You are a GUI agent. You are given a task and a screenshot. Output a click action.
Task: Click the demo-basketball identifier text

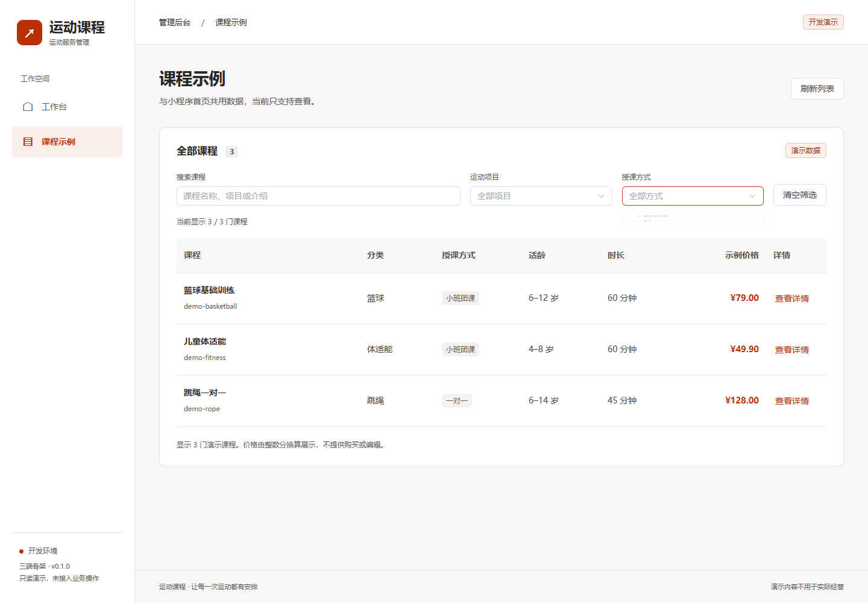[x=210, y=306]
